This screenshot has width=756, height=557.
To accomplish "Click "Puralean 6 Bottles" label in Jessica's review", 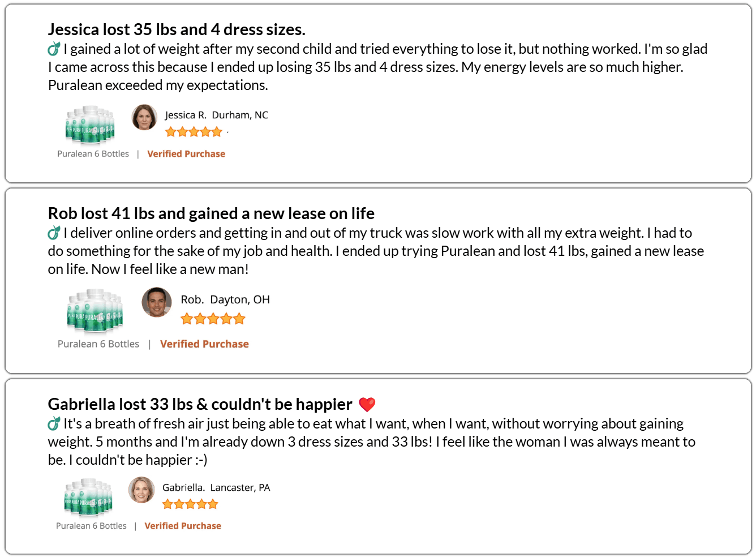I will click(x=93, y=154).
